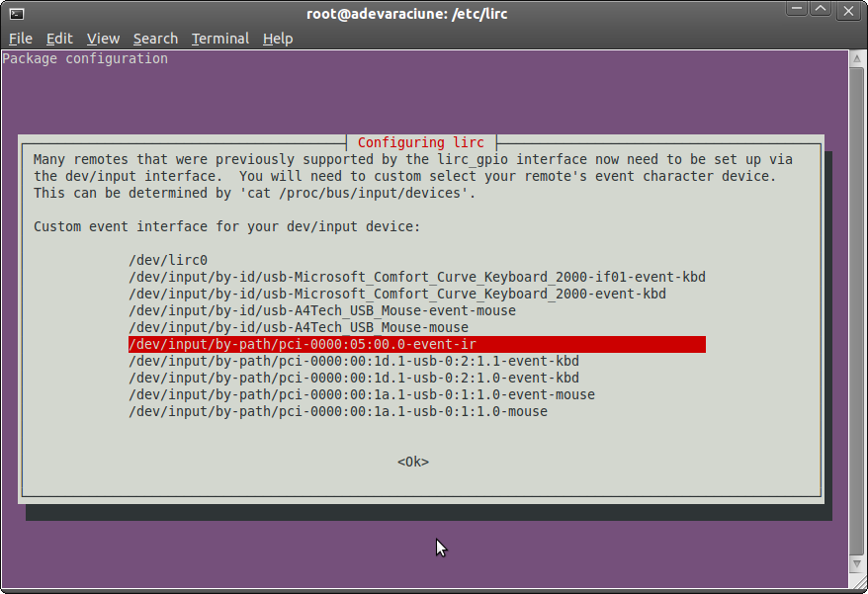Pick the usb-A4Tech_USB_Mouse-event-mouse entry
The image size is (868, 594).
tap(322, 310)
